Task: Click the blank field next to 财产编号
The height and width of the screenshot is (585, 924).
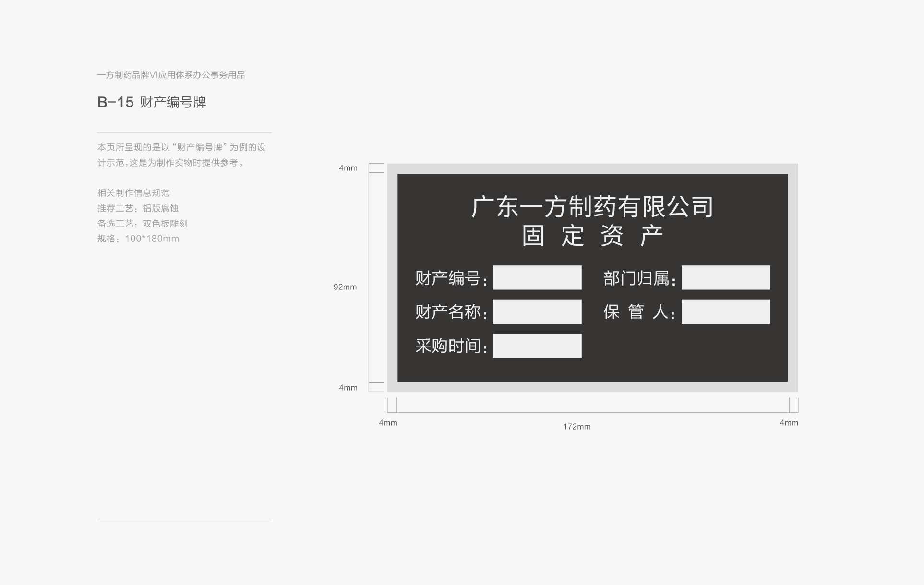Action: coord(537,277)
